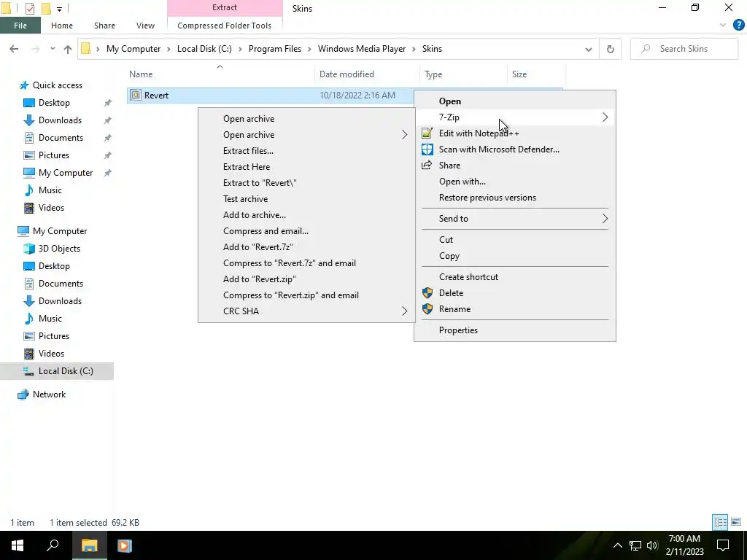Screen dimensions: 747x560
Task: Open the media player taskbar icon
Action: pyautogui.click(x=124, y=545)
